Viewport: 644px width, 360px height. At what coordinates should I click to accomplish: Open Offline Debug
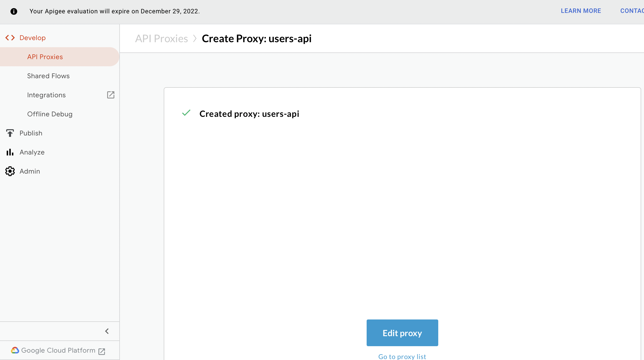(50, 114)
